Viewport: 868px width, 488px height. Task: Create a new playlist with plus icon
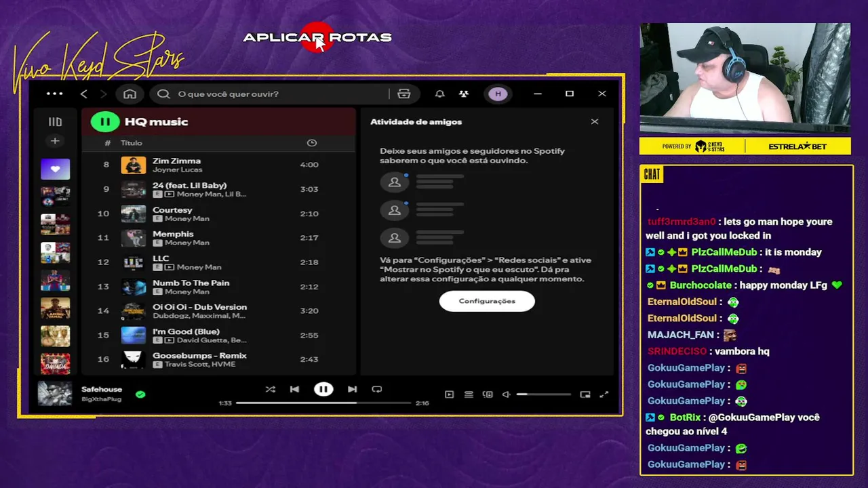55,141
